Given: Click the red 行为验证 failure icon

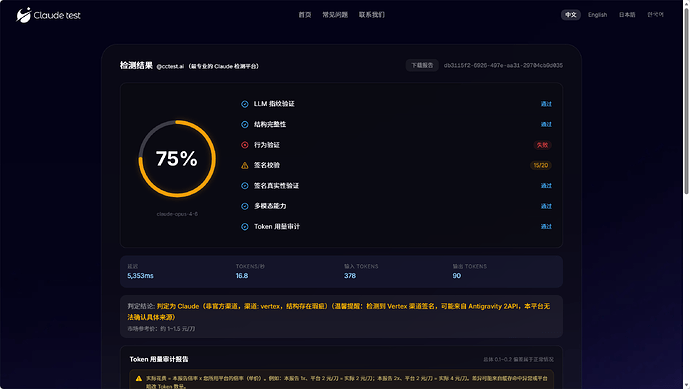Looking at the screenshot, I should 245,145.
